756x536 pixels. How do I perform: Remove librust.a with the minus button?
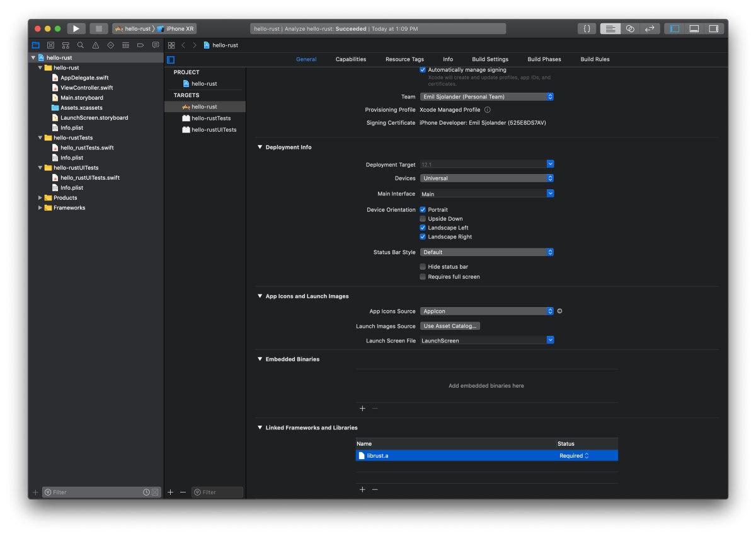click(375, 489)
